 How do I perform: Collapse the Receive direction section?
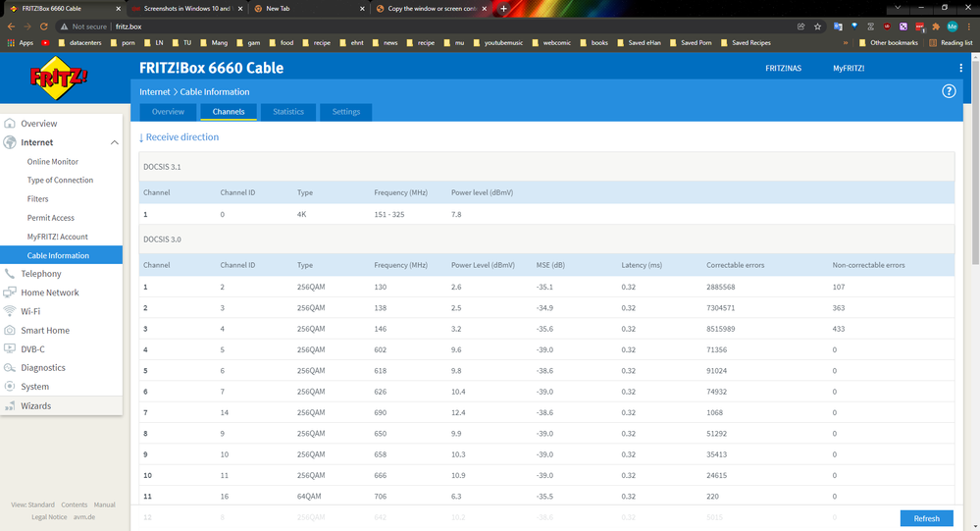click(x=179, y=137)
